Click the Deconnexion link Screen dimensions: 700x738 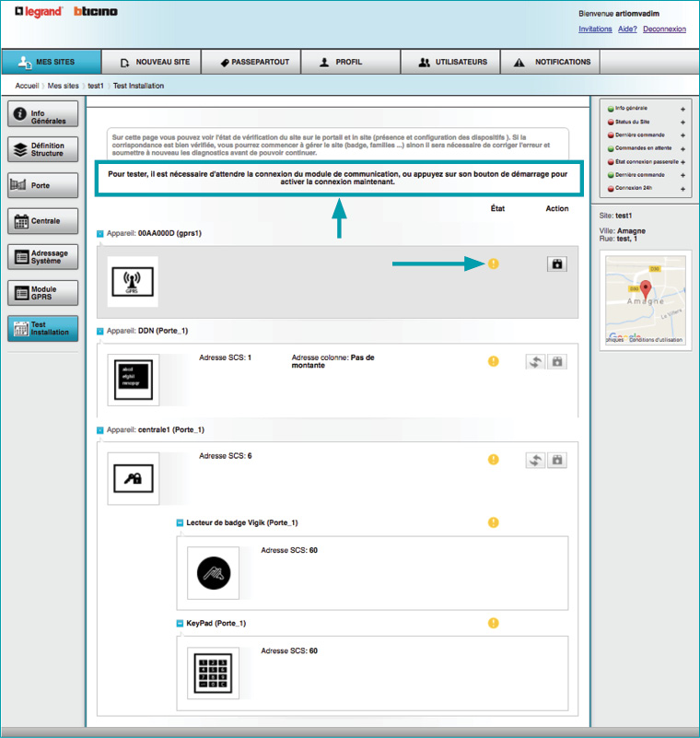point(664,29)
